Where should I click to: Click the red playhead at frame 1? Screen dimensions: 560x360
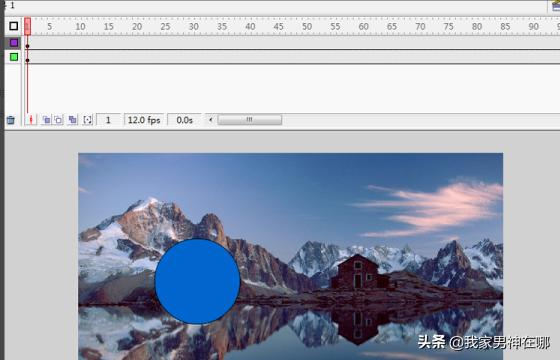click(x=28, y=26)
